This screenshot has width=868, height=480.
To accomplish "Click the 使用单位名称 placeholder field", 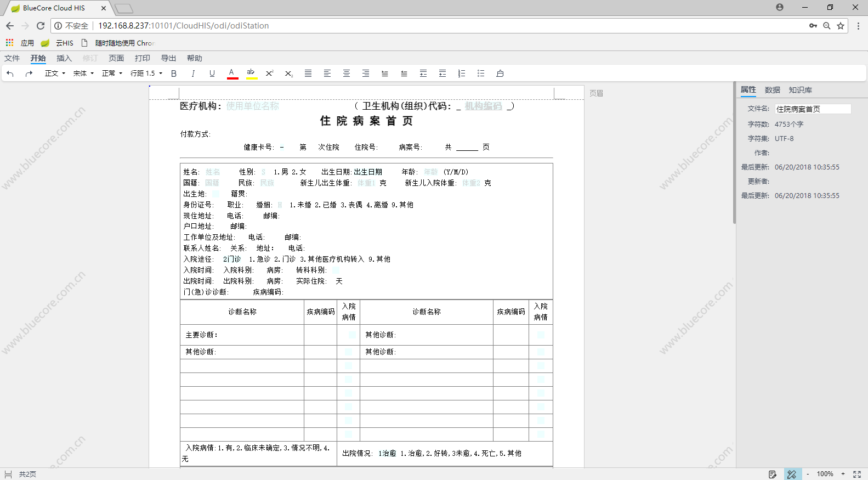I will [x=253, y=106].
